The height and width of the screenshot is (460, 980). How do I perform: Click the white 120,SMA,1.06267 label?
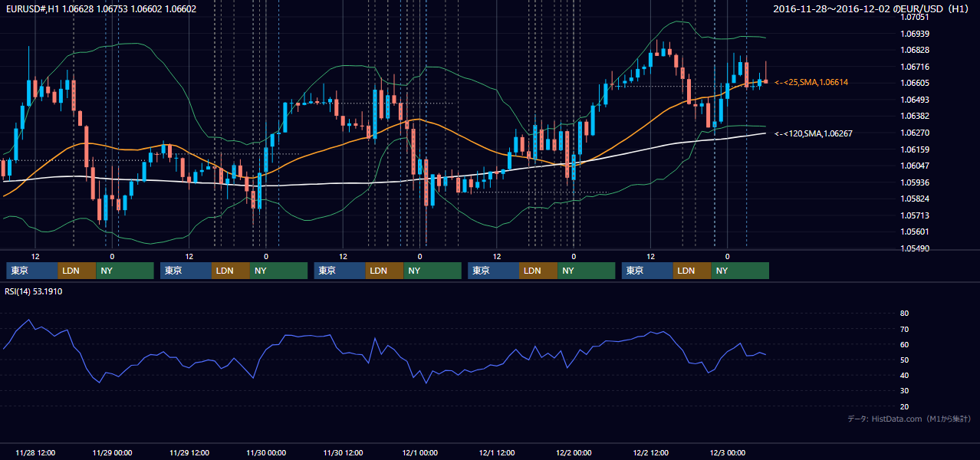[x=814, y=133]
